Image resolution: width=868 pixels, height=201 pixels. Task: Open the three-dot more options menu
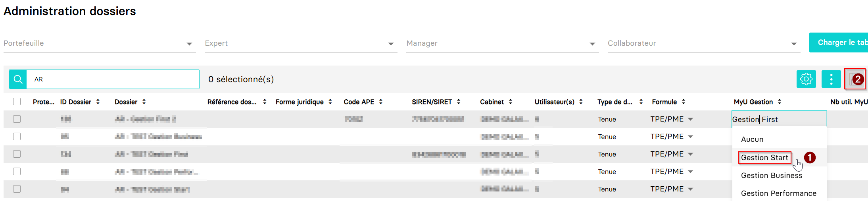click(x=831, y=79)
